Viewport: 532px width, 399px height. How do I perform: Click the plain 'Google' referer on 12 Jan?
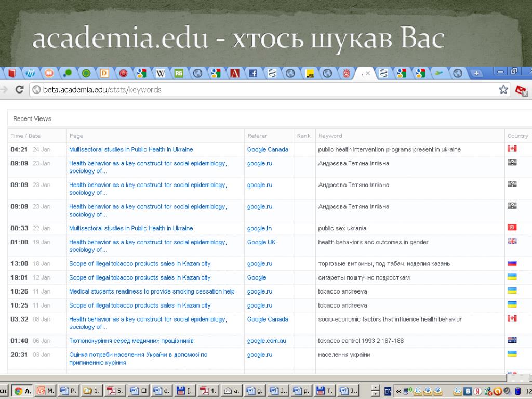coord(257,277)
